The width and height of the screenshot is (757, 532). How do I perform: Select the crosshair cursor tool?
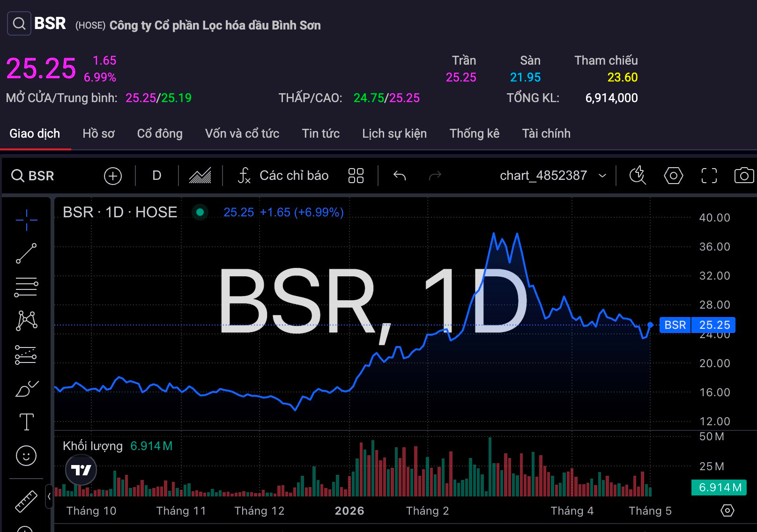tap(26, 220)
